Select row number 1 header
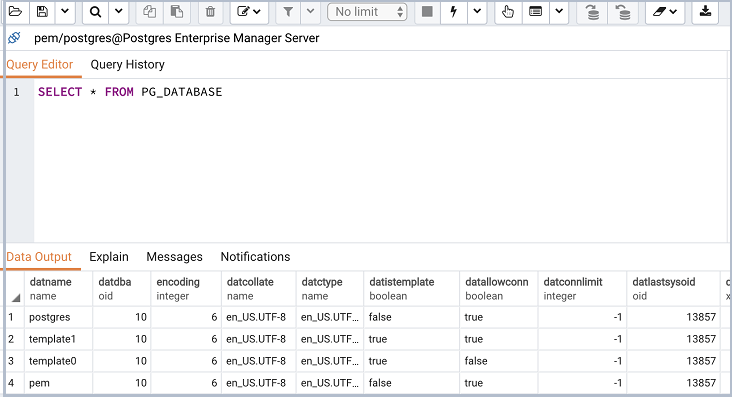Screen dimensions: 732x397 point(14,317)
